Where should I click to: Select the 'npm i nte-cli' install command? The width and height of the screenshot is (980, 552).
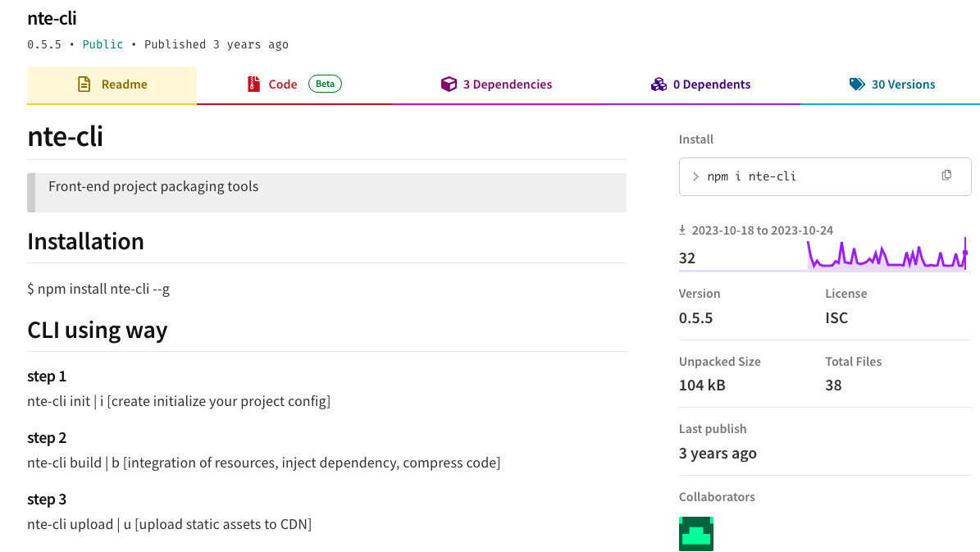pos(751,177)
